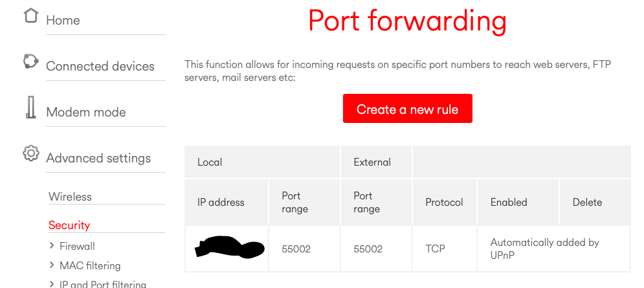644x288 pixels.
Task: Expand the MAC filtering chevron
Action: [x=52, y=265]
